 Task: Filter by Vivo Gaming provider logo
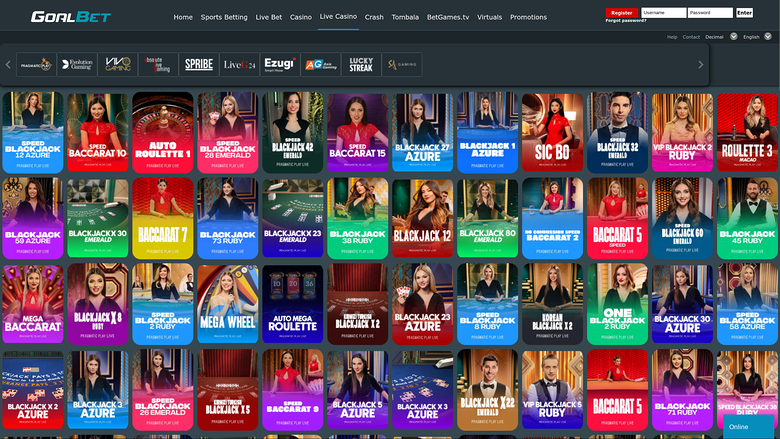tap(118, 65)
